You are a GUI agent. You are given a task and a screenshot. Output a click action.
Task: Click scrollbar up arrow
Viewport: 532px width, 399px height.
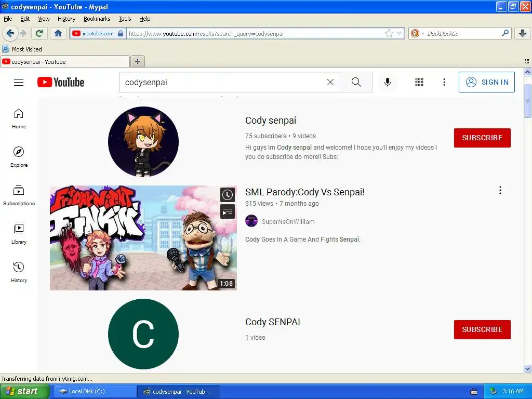527,72
